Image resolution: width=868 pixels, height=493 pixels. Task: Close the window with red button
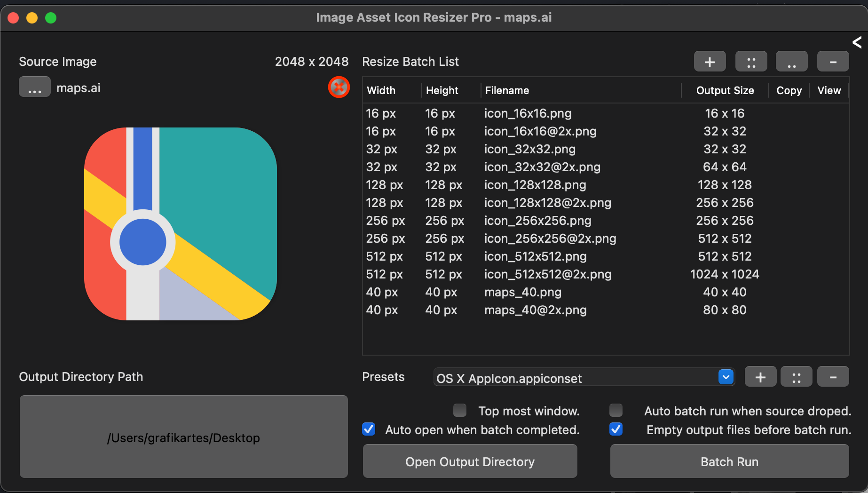[13, 18]
